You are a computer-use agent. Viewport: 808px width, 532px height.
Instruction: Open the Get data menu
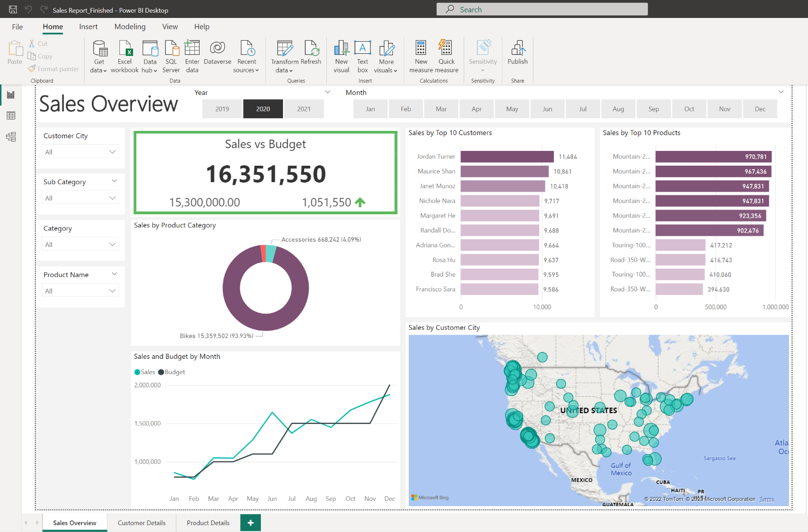(x=99, y=55)
